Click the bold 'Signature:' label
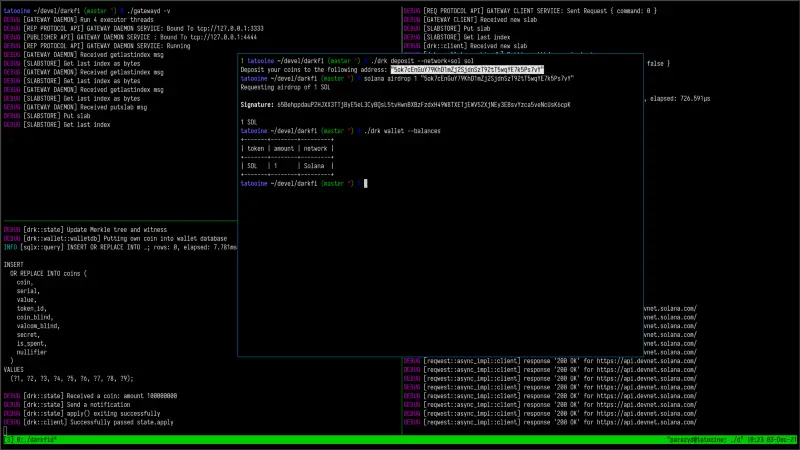The height and width of the screenshot is (450, 800). (257, 105)
